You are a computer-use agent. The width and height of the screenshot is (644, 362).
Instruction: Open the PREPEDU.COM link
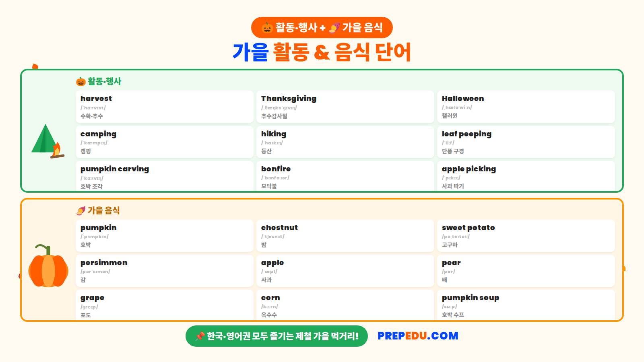coord(418,336)
